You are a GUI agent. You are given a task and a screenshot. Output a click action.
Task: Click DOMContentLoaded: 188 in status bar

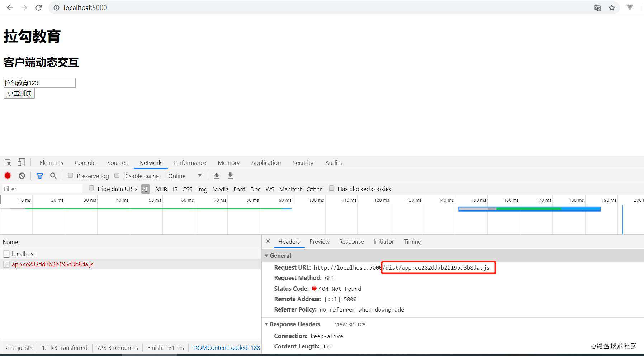point(227,348)
